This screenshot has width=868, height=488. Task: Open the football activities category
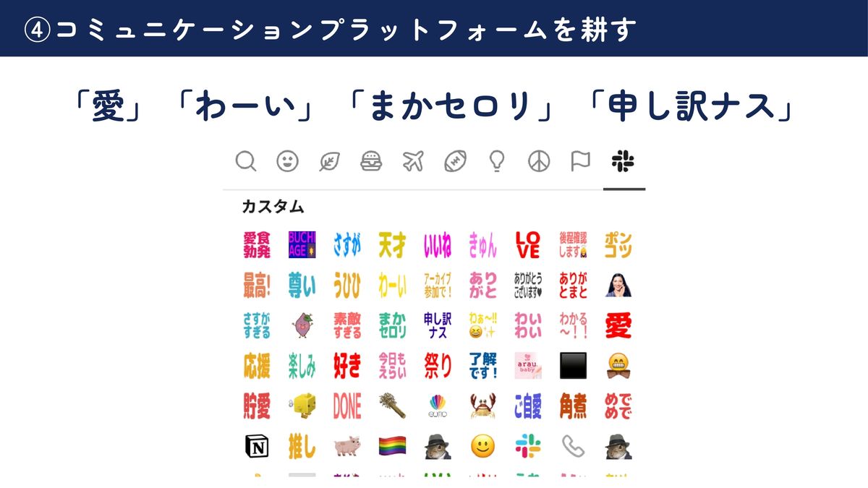tap(455, 161)
